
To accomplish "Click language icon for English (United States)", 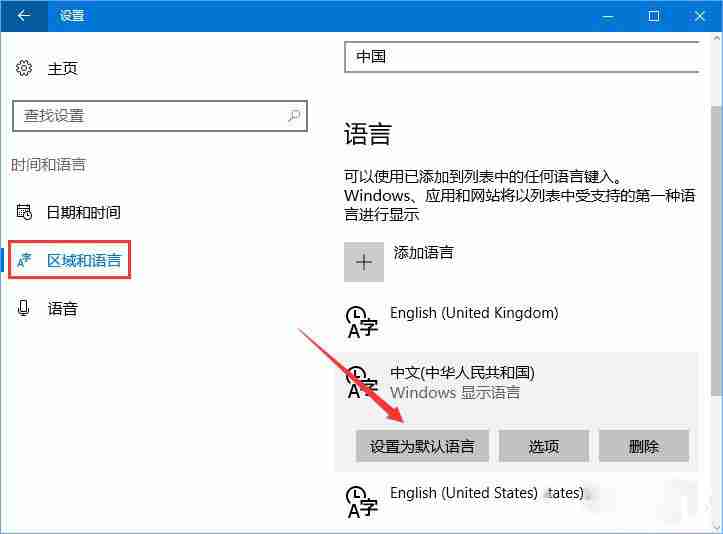I will pos(362,502).
